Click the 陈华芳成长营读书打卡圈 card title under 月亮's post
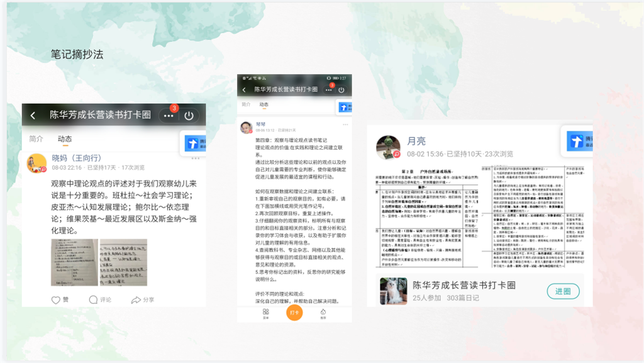The width and height of the screenshot is (644, 363). click(464, 286)
